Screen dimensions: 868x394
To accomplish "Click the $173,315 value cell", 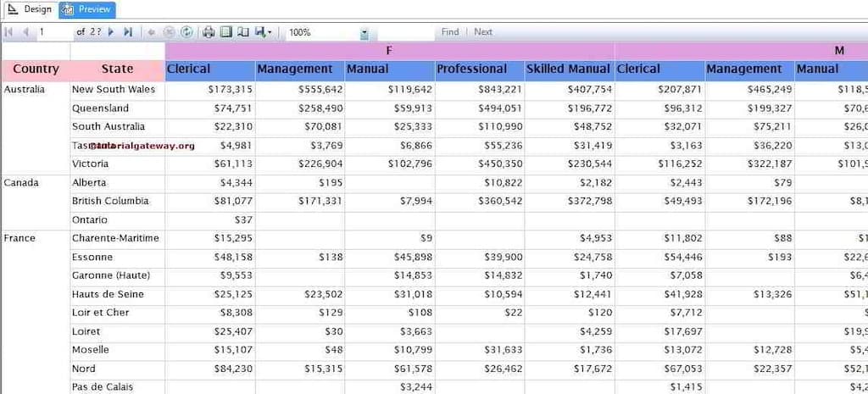I will click(210, 90).
